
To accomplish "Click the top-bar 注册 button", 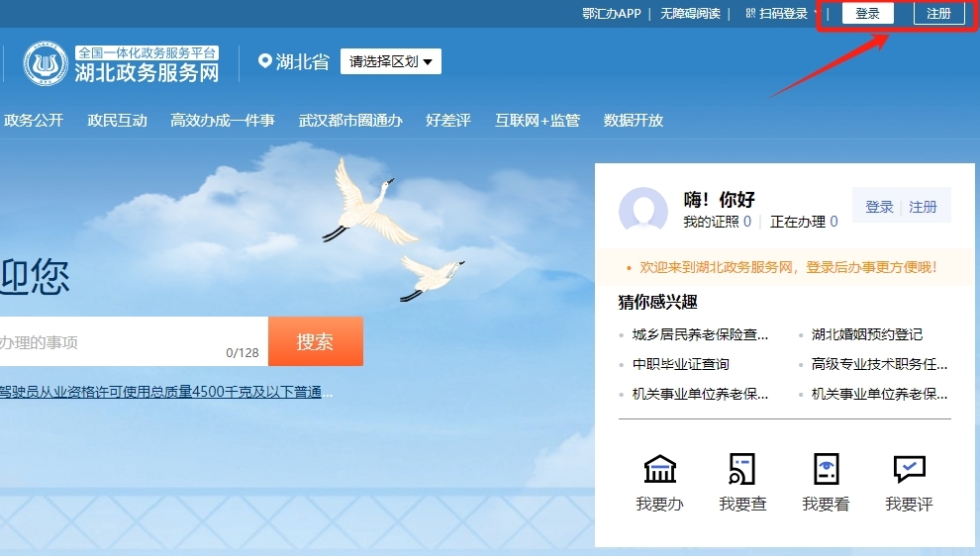I will 938,13.
